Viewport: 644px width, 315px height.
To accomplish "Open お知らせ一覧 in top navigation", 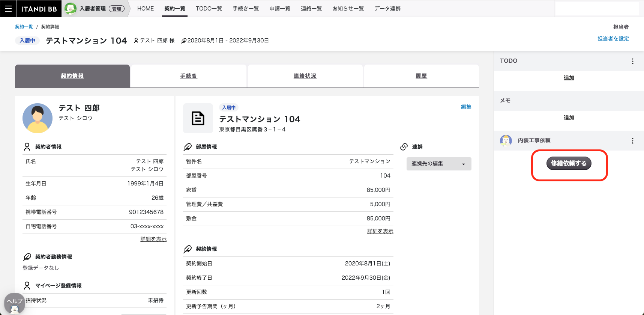I will pyautogui.click(x=348, y=9).
